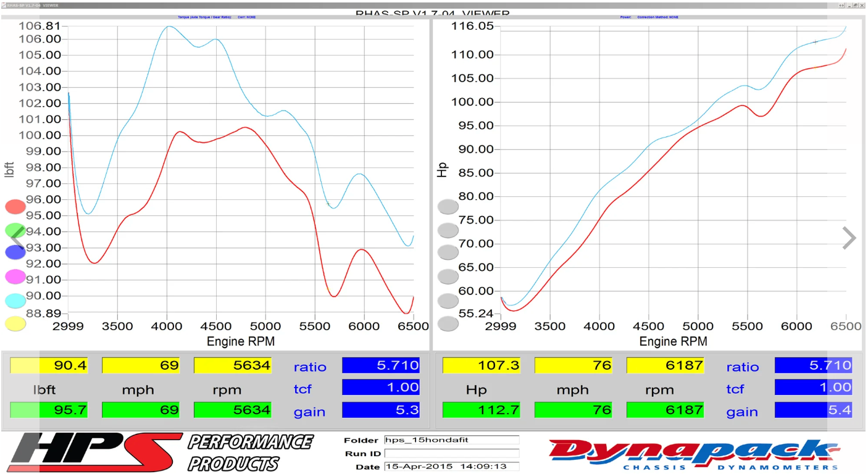Click the power panel tcf 1.00 field
The height and width of the screenshot is (474, 868).
pos(814,388)
